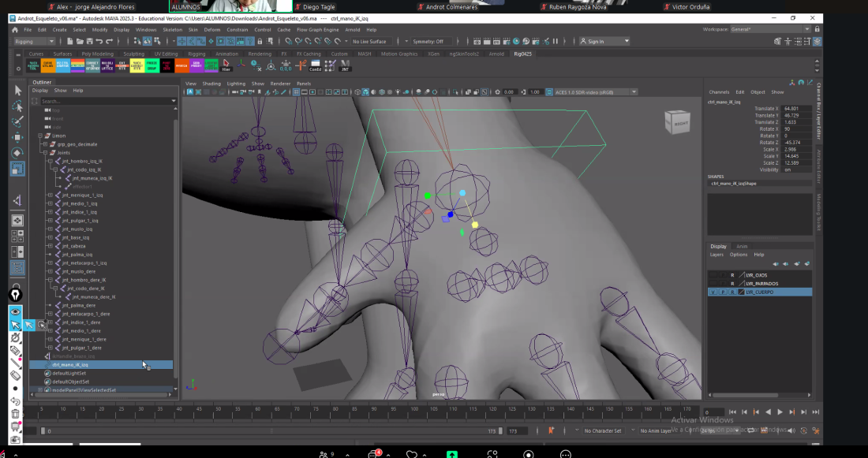This screenshot has width=868, height=458.
Task: Toggle R box of LYR_PARPADOS layer
Action: [x=731, y=283]
